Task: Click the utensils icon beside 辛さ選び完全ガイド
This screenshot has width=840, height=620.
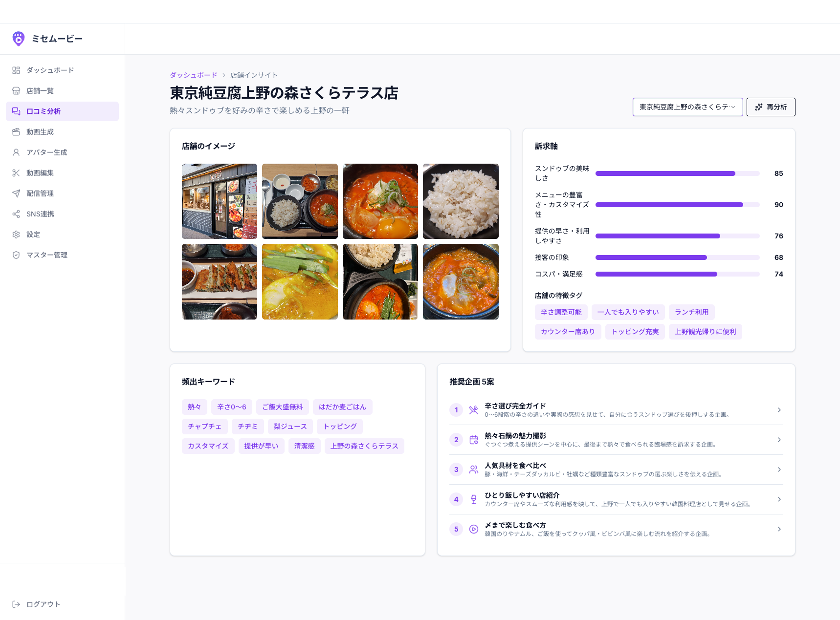Action: pos(474,410)
